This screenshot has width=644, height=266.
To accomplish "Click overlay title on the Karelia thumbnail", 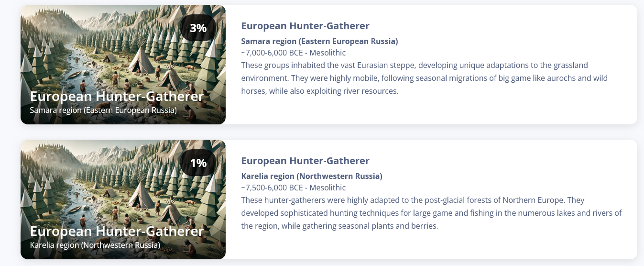I will (117, 231).
